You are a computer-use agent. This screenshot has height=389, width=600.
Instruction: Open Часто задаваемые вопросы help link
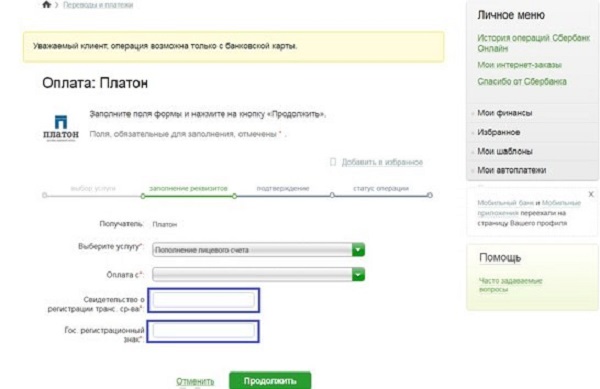[x=510, y=285]
